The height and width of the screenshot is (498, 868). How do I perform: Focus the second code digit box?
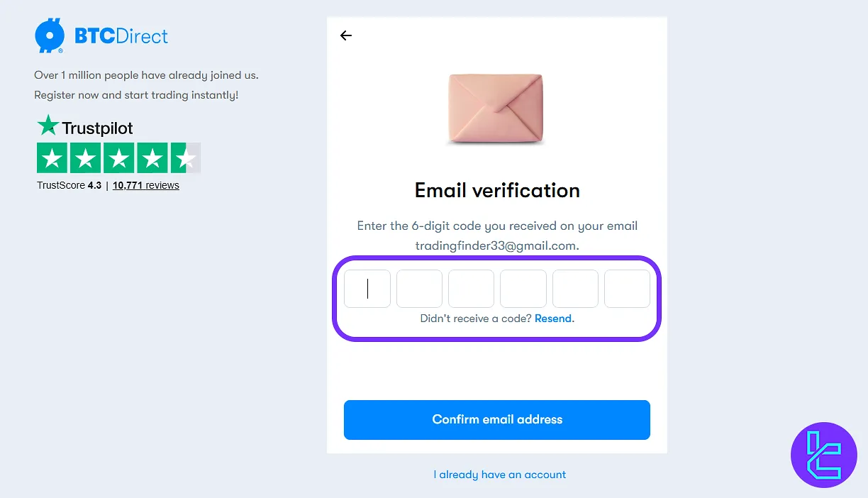(x=419, y=289)
